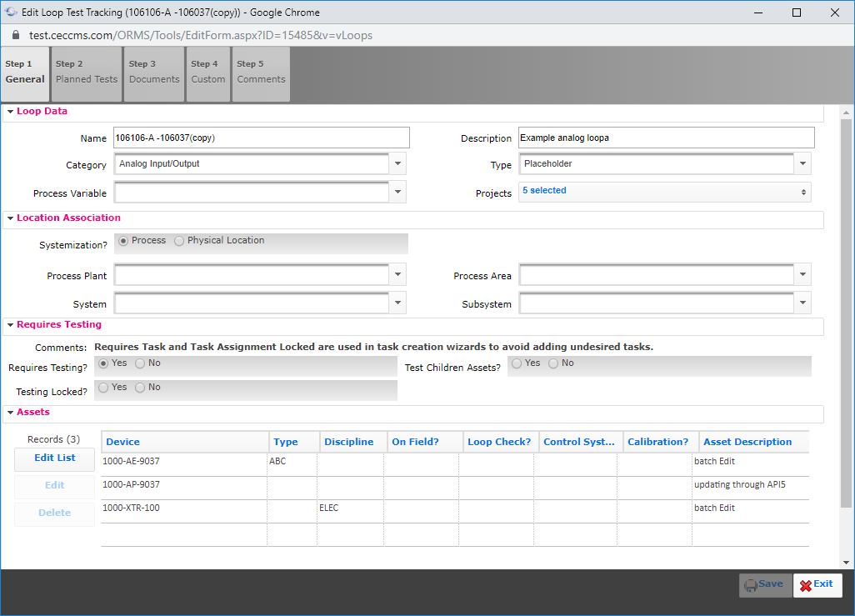
Task: Open the Projects multi-select showing 5 selected
Action: pyautogui.click(x=665, y=192)
